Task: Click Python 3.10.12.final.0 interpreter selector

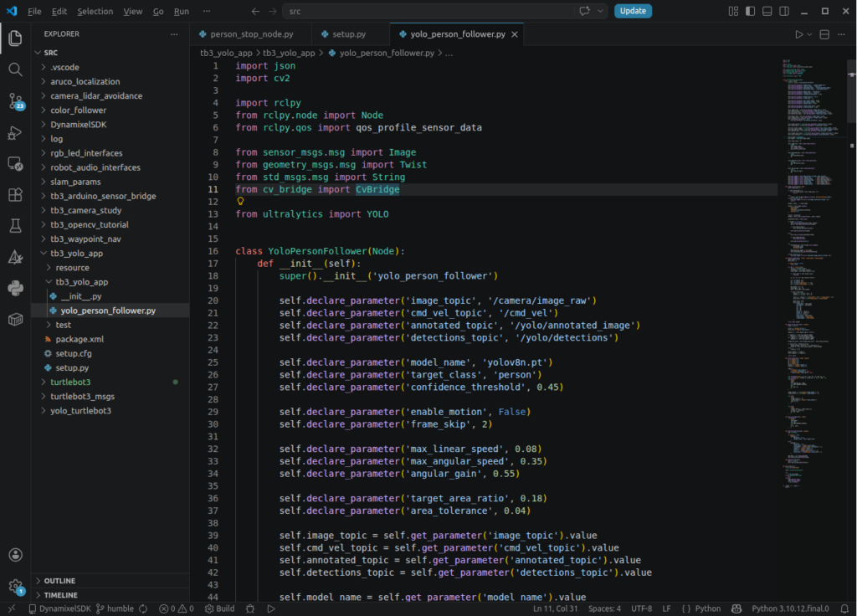Action: pos(790,608)
